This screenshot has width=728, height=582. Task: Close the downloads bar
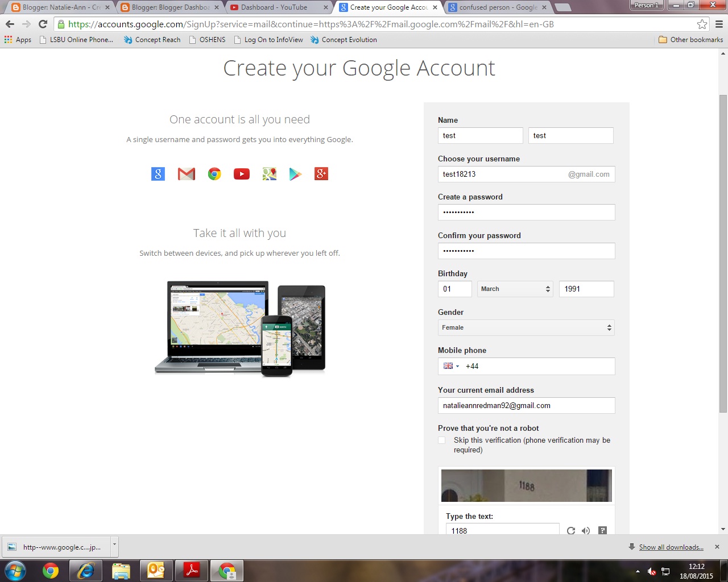(717, 547)
